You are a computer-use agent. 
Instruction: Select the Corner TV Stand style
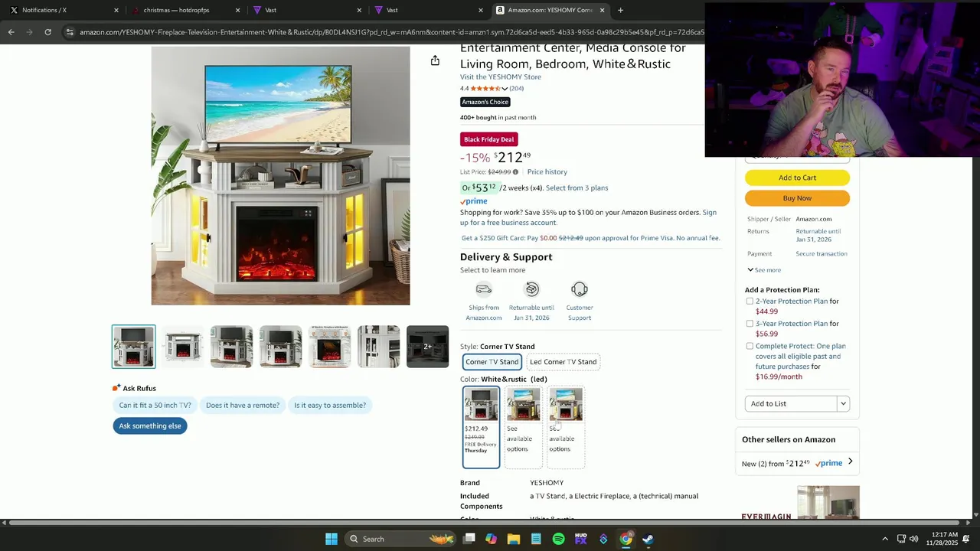(x=492, y=362)
